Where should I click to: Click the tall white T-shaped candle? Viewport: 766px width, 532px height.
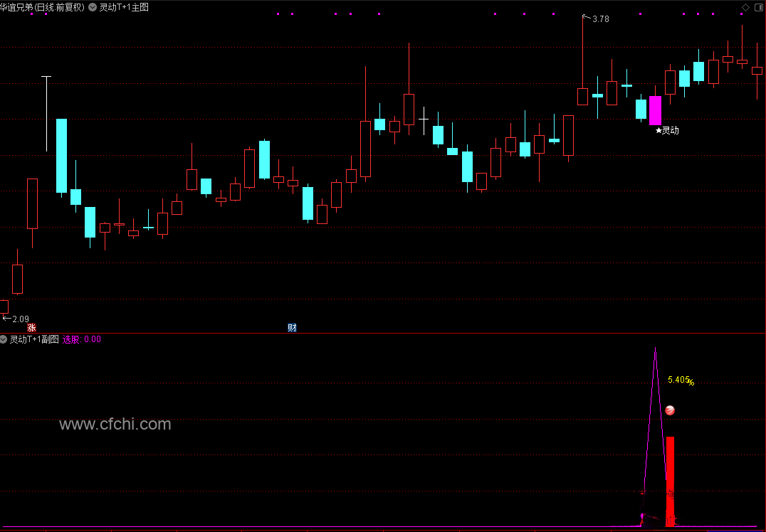[x=46, y=113]
